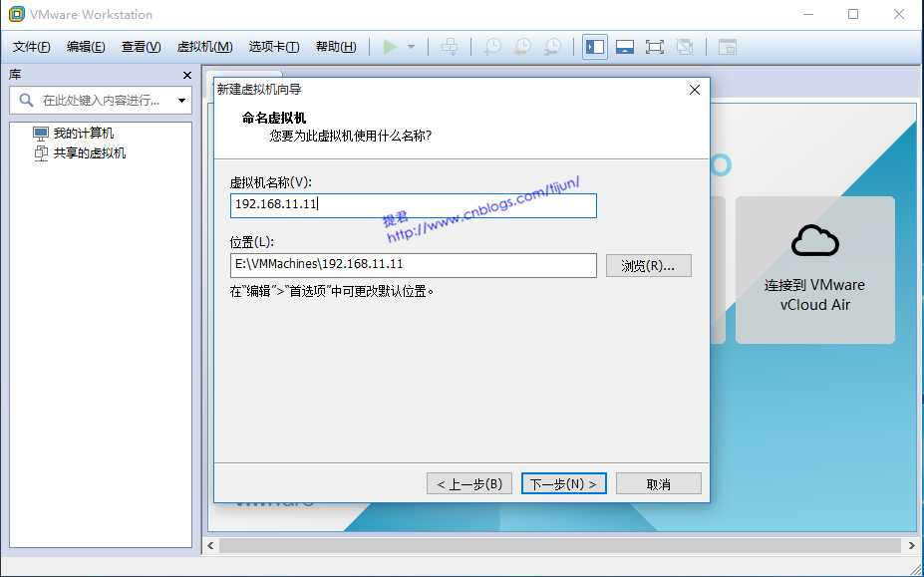
Task: Click the console view toolbar icon
Action: [x=728, y=47]
